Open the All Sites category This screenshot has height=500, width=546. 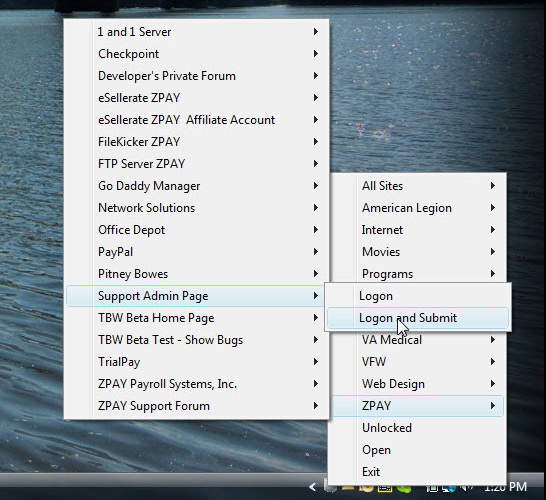417,186
